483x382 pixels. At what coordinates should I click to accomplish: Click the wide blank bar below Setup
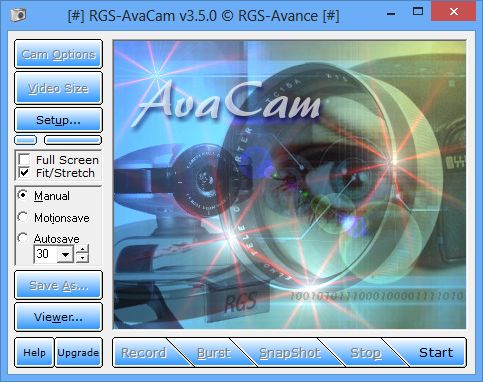tap(73, 140)
